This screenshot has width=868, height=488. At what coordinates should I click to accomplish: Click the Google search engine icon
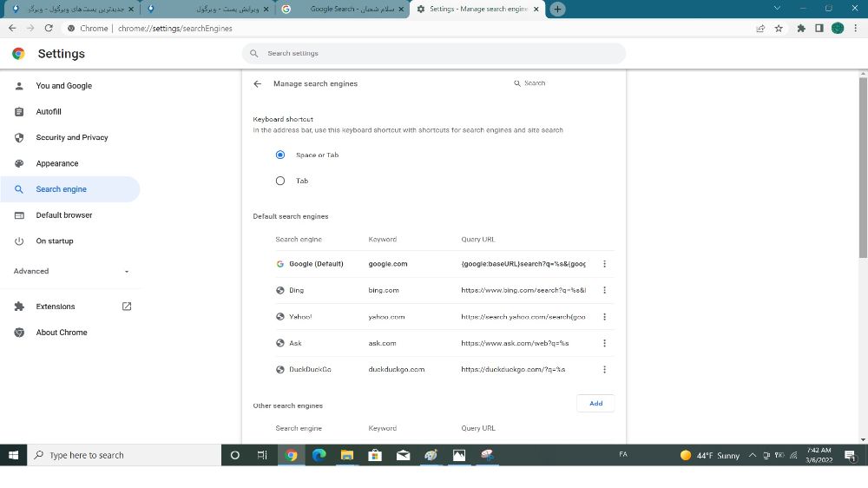280,264
